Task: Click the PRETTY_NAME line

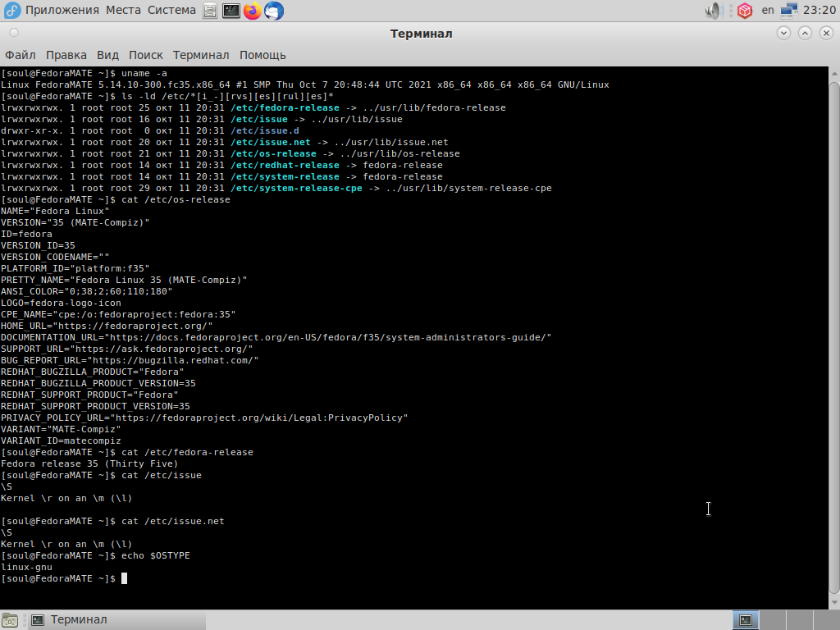Action: coord(124,280)
